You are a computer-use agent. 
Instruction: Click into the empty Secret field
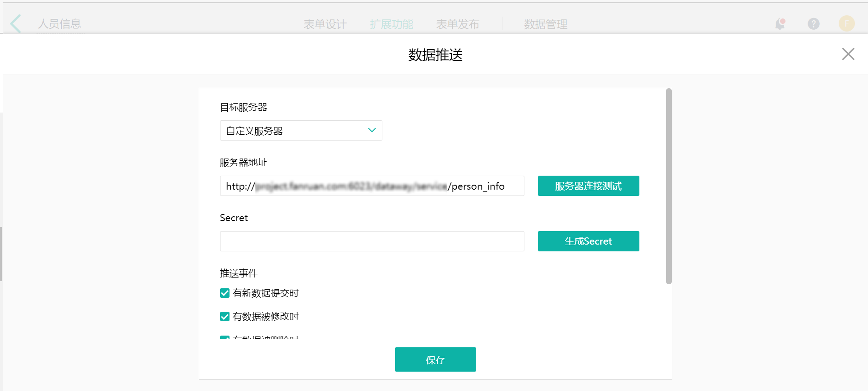(x=372, y=241)
